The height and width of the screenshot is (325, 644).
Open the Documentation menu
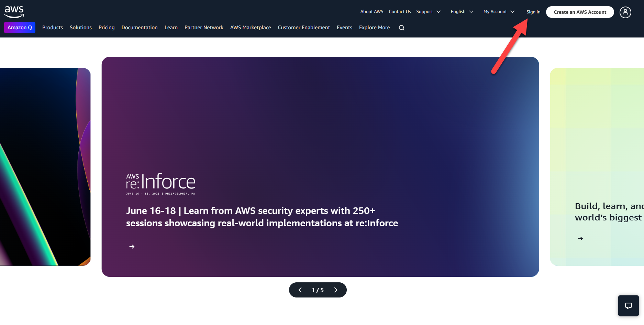140,28
